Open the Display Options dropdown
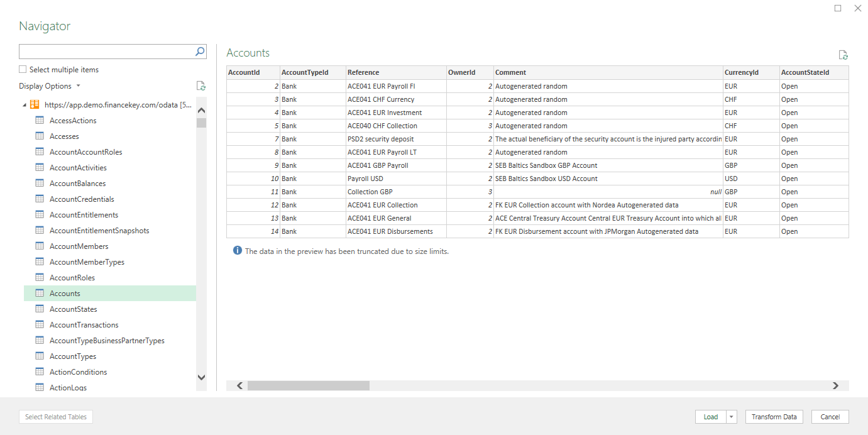Screen dimensions: 868x435 50,86
